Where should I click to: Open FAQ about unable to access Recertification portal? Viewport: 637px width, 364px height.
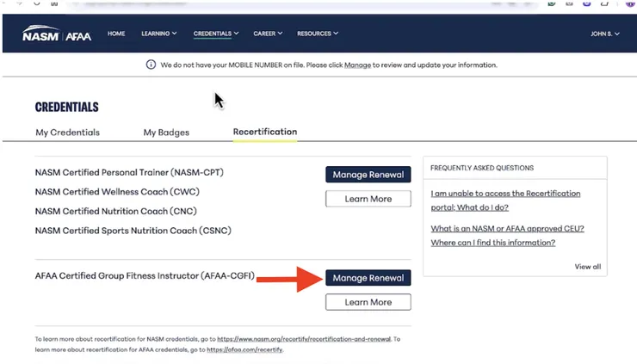(505, 201)
